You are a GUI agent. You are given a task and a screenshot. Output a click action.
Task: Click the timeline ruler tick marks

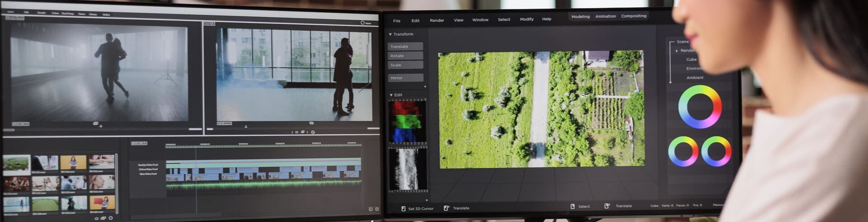point(264,145)
